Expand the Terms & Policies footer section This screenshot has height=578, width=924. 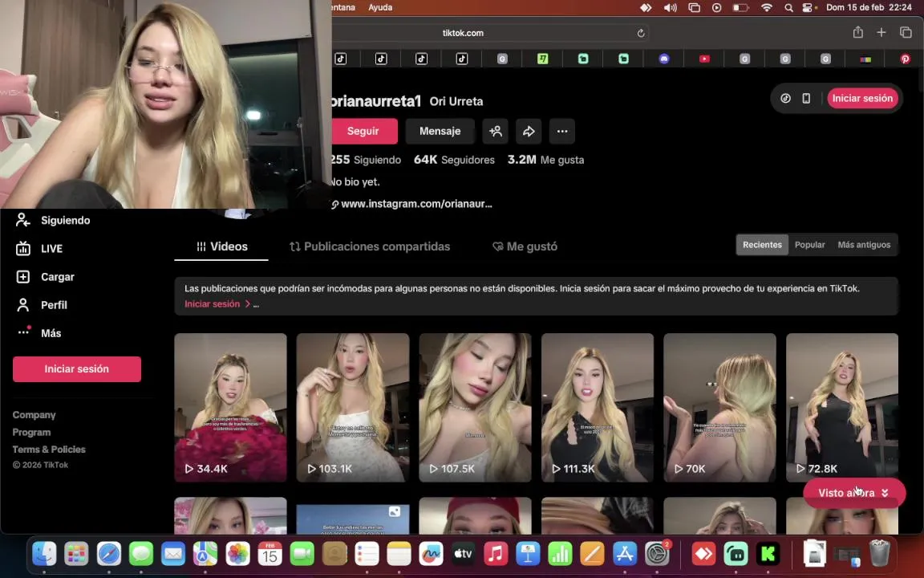tap(49, 449)
